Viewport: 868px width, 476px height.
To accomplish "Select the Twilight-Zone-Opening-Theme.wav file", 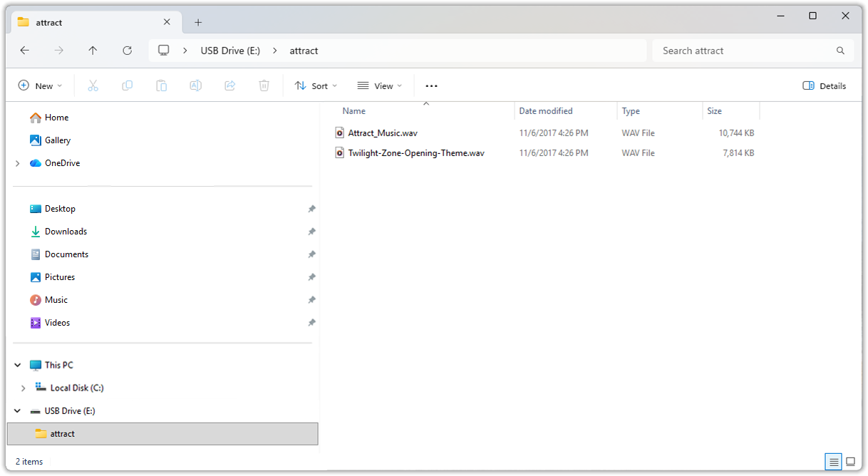I will pos(415,152).
